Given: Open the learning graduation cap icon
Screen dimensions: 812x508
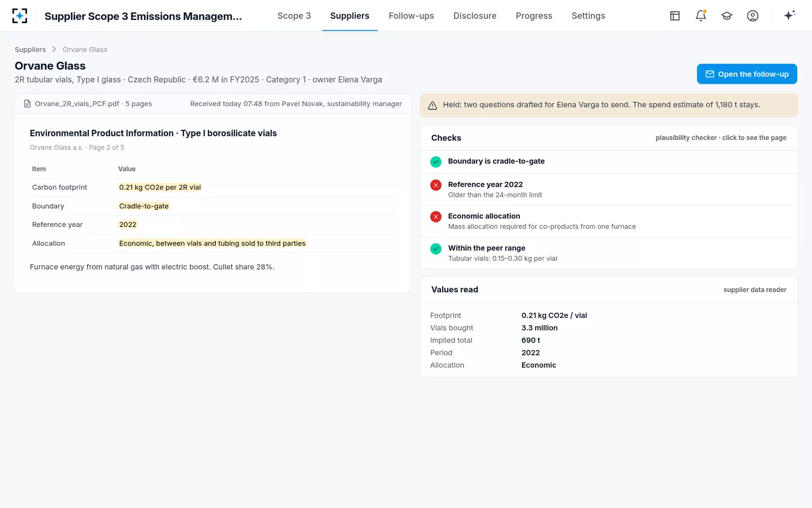Looking at the screenshot, I should [x=727, y=16].
